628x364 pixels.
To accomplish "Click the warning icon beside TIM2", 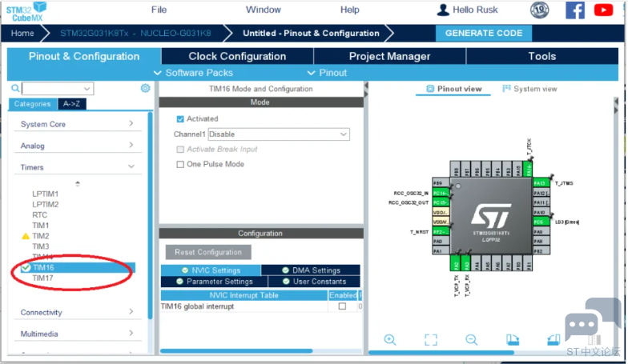I will pos(26,236).
